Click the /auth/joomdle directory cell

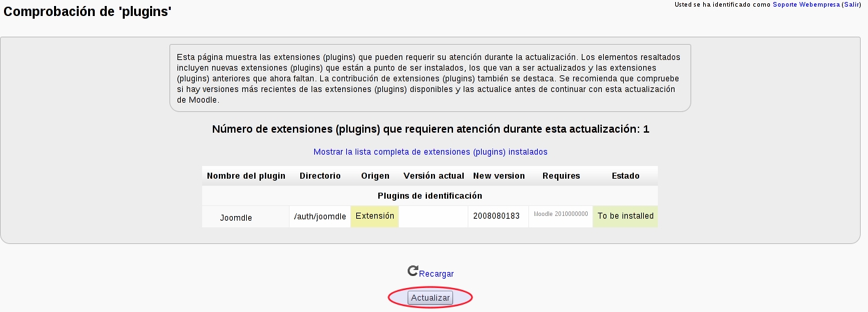point(320,217)
